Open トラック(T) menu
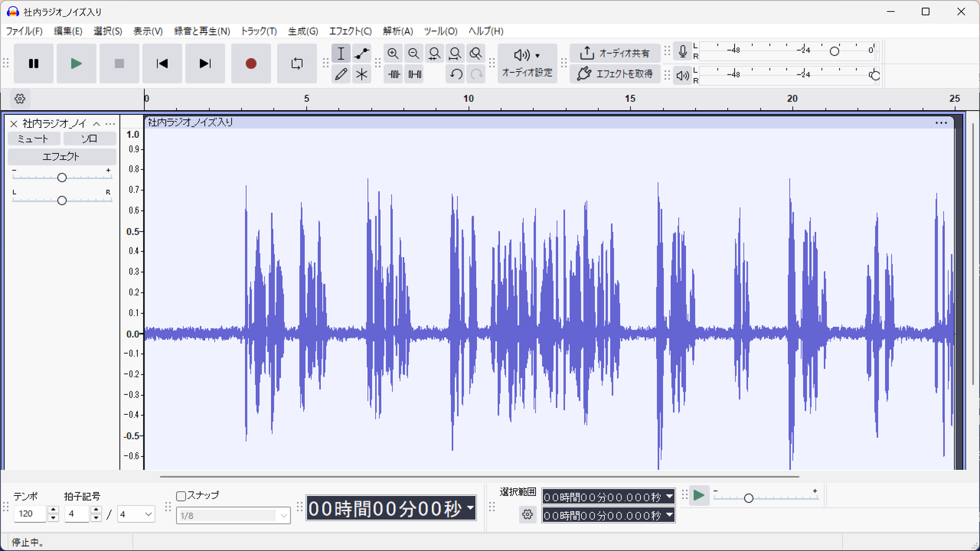This screenshot has height=551, width=980. 259,31
